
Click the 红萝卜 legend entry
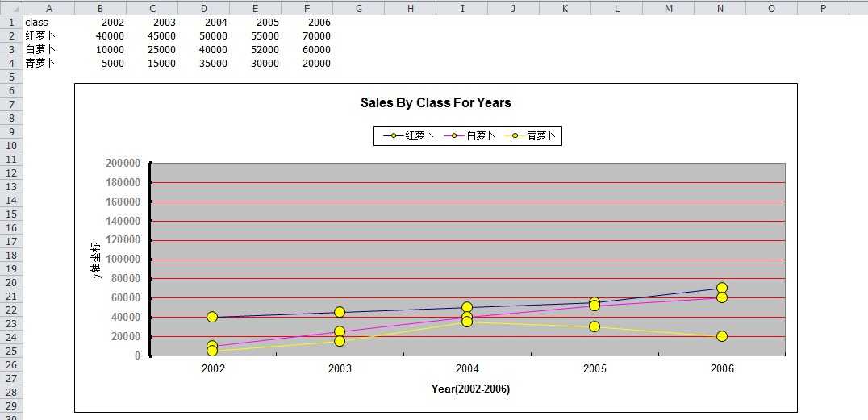(408, 135)
